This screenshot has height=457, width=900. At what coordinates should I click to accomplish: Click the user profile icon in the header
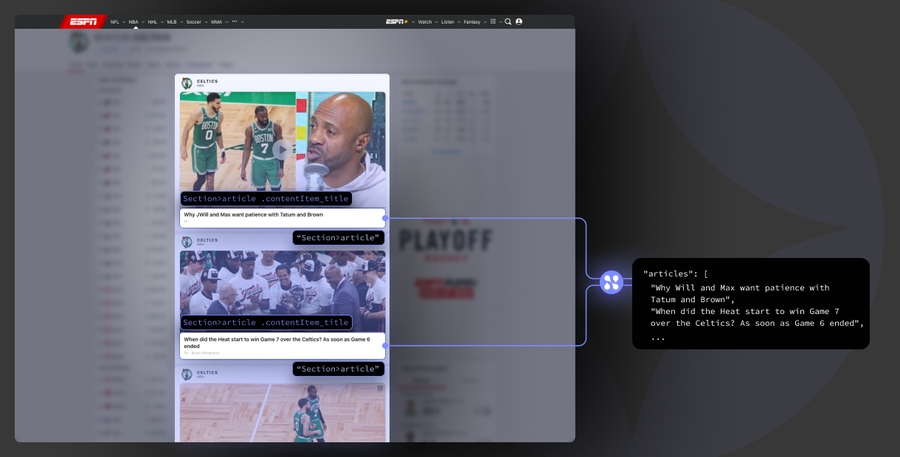coord(519,21)
